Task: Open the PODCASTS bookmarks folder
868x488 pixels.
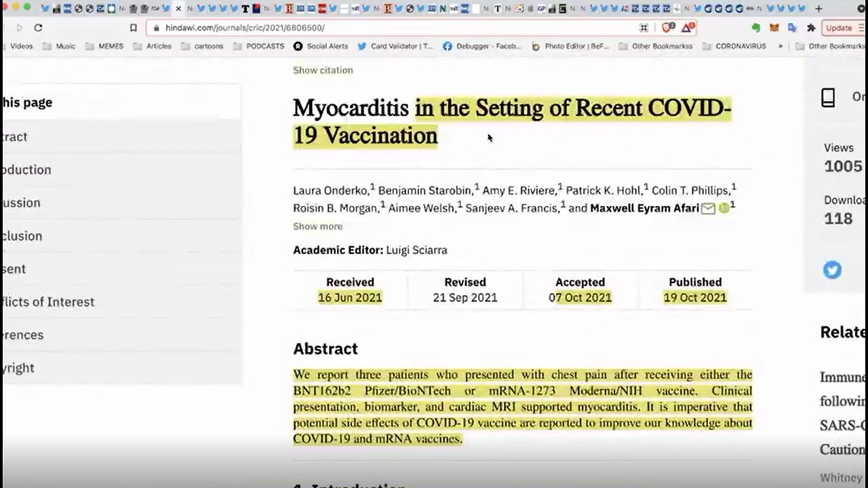Action: click(258, 46)
